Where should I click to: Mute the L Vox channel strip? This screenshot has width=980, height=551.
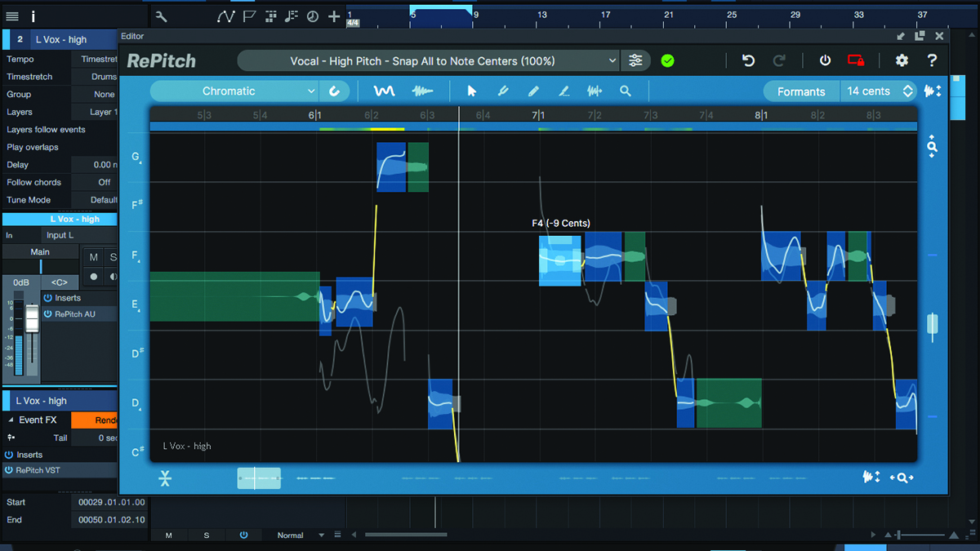[94, 258]
